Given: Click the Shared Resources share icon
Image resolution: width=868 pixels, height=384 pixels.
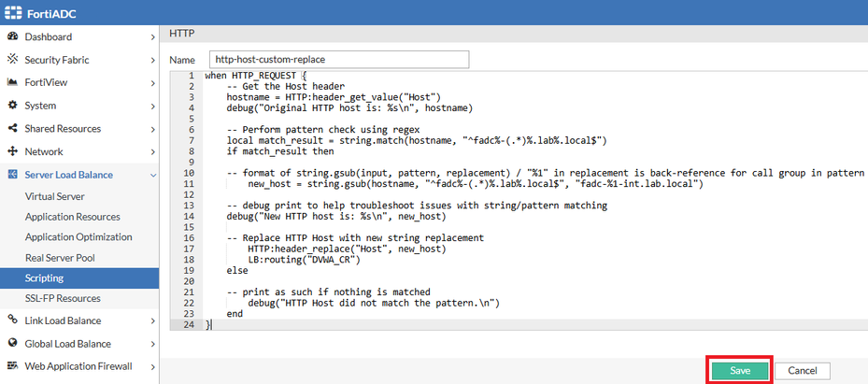Looking at the screenshot, I should pyautogui.click(x=13, y=128).
